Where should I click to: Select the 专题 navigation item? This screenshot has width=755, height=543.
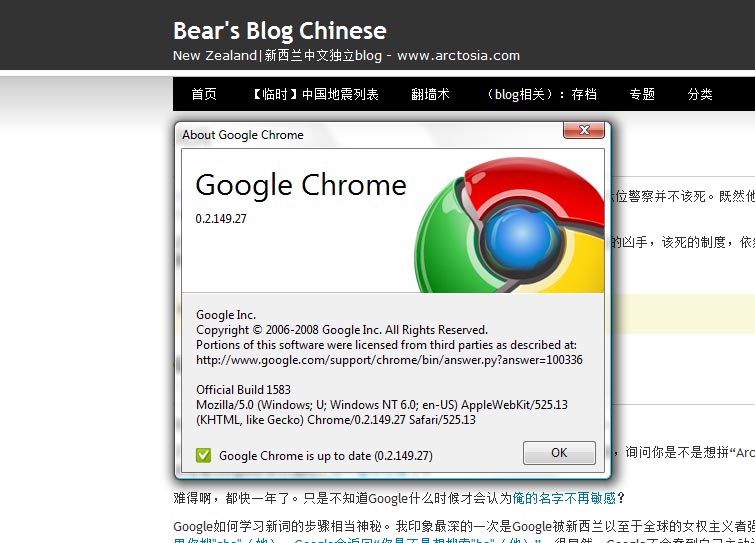point(642,94)
